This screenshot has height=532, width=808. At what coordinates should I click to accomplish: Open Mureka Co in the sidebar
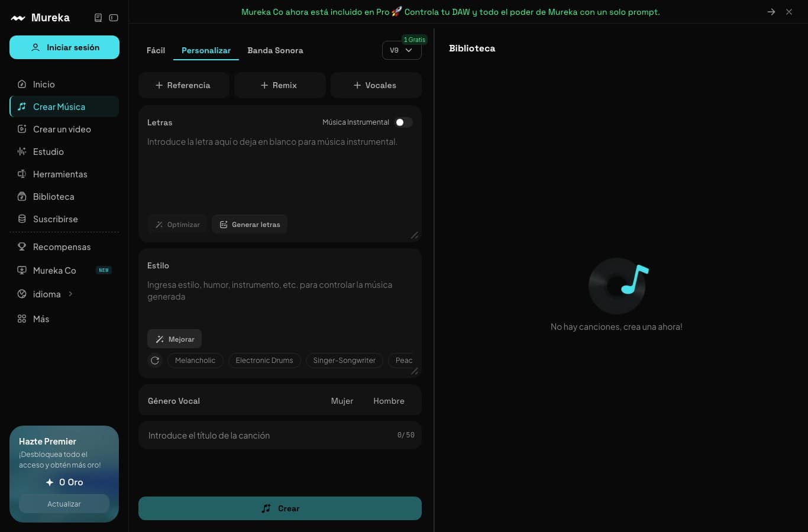64,271
